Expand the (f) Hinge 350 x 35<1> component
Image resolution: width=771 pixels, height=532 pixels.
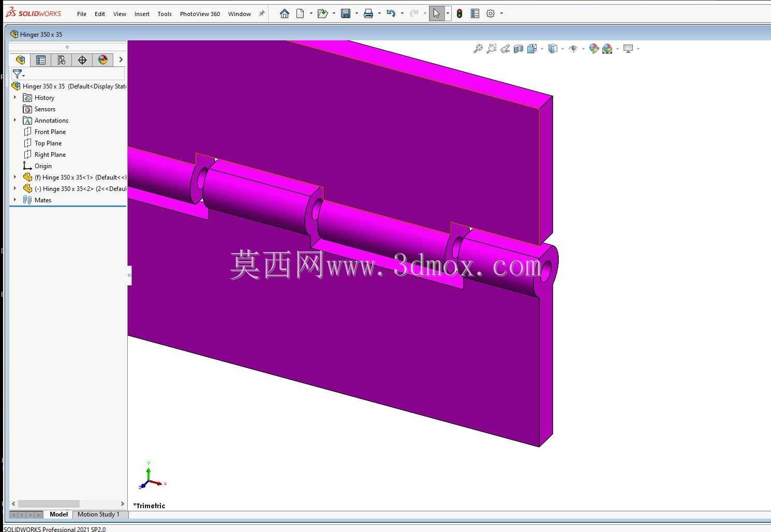15,177
